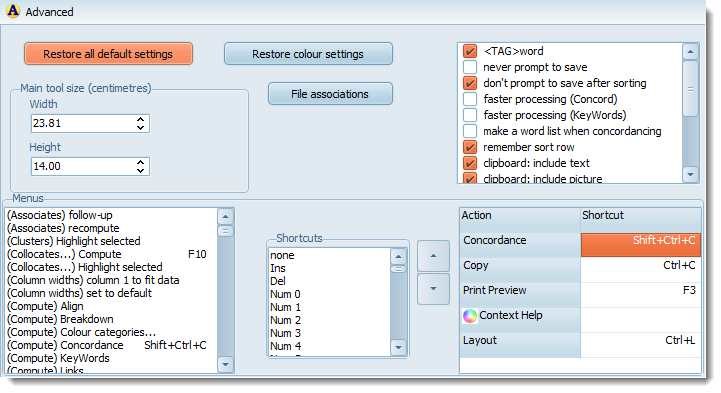This screenshot has height=393, width=721.
Task: Enable never prompt to save
Action: pyautogui.click(x=470, y=67)
